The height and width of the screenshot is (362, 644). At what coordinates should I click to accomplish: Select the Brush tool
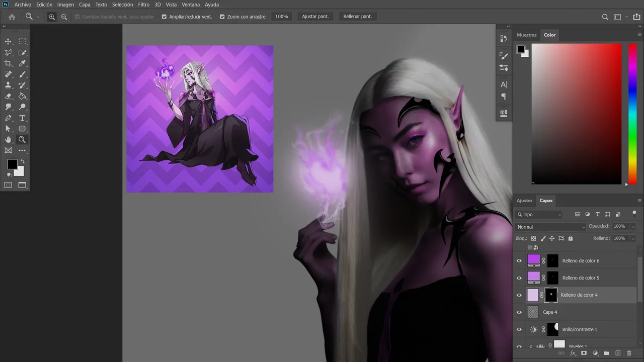(22, 74)
